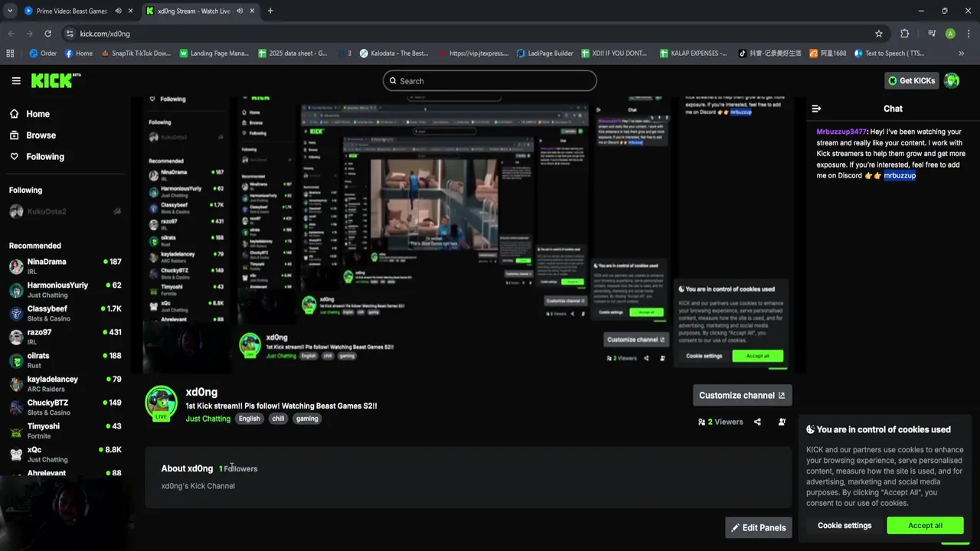Click the gaming tag
The image size is (980, 551).
[307, 419]
